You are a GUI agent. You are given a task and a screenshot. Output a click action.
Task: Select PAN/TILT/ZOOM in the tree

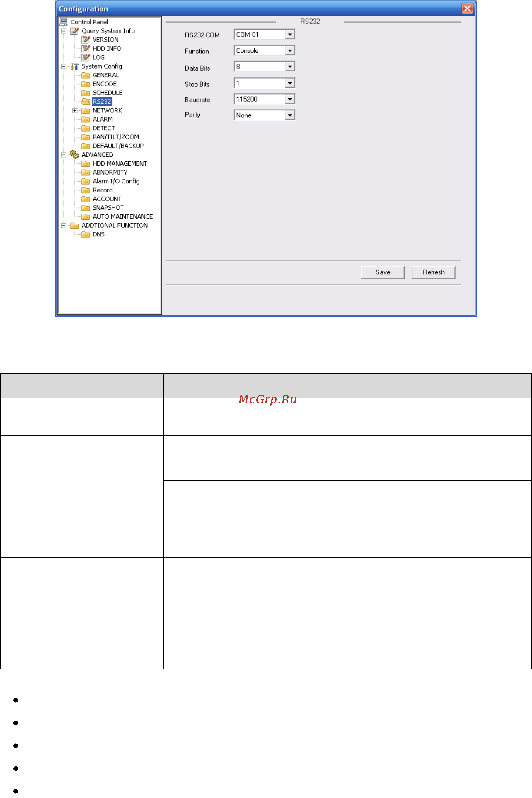(116, 137)
